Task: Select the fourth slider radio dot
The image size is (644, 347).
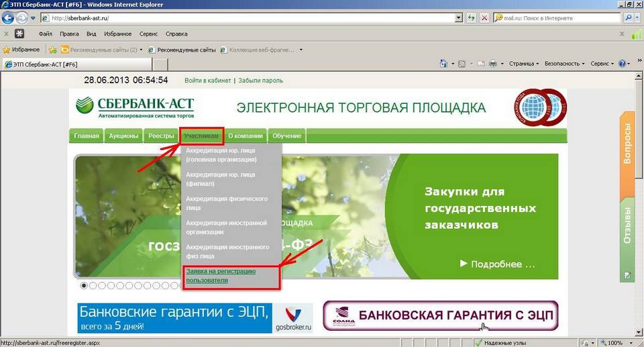Action: pyautogui.click(x=111, y=285)
